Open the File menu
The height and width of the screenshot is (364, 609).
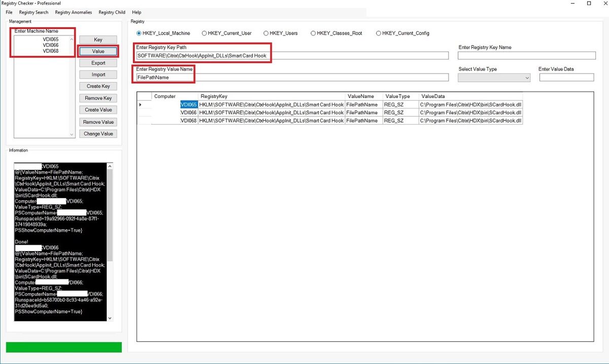tap(9, 12)
